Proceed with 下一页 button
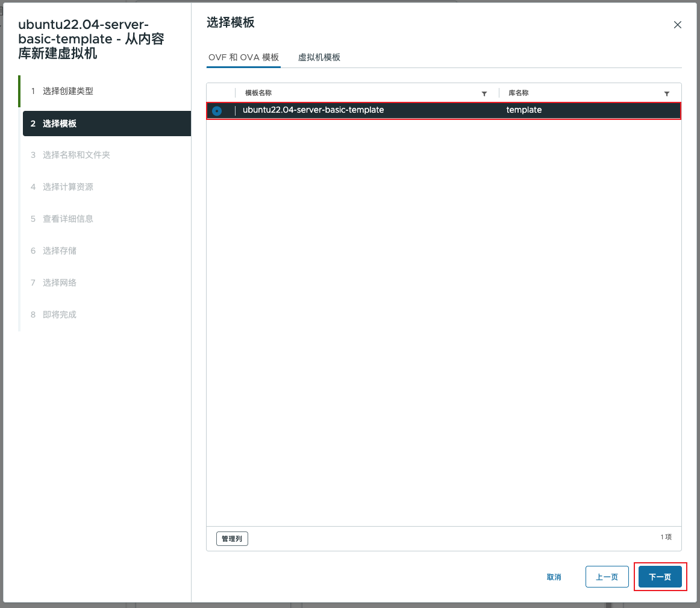The image size is (700, 608). (x=660, y=577)
